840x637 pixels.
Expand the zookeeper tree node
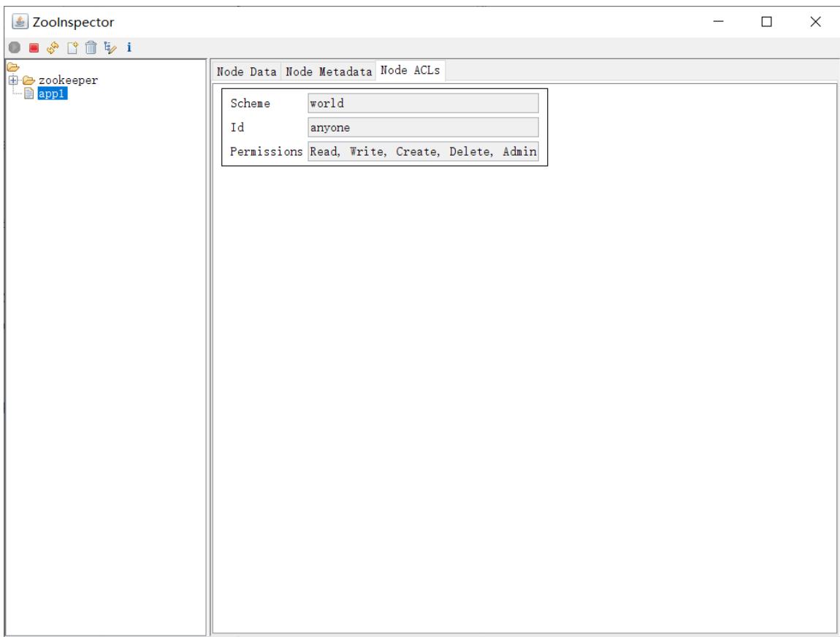point(13,80)
